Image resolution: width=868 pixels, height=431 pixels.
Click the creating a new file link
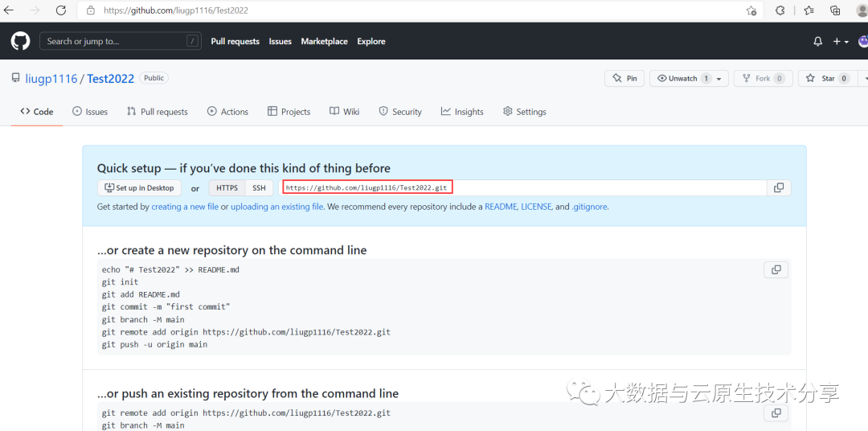185,207
